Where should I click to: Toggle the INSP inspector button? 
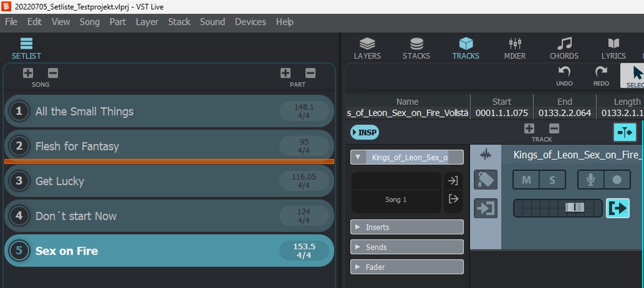364,132
